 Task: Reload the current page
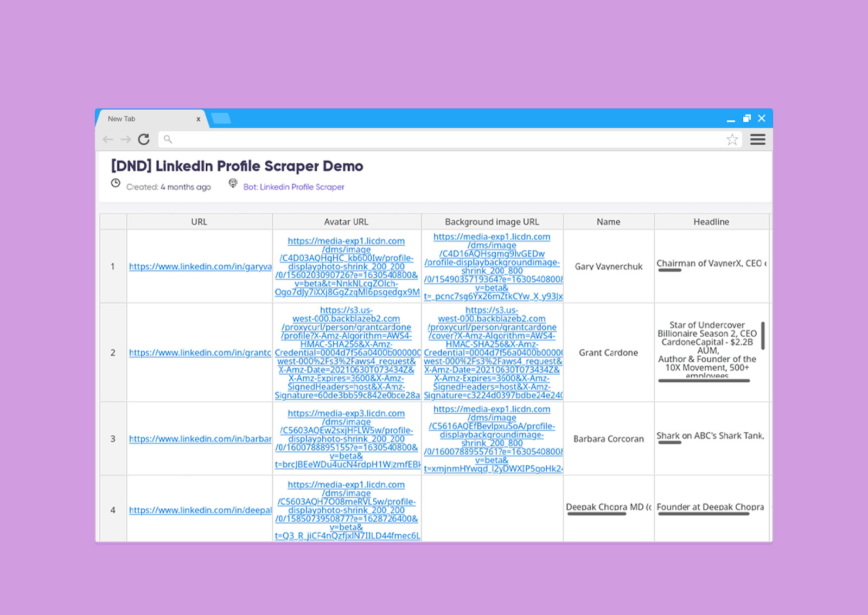point(143,139)
